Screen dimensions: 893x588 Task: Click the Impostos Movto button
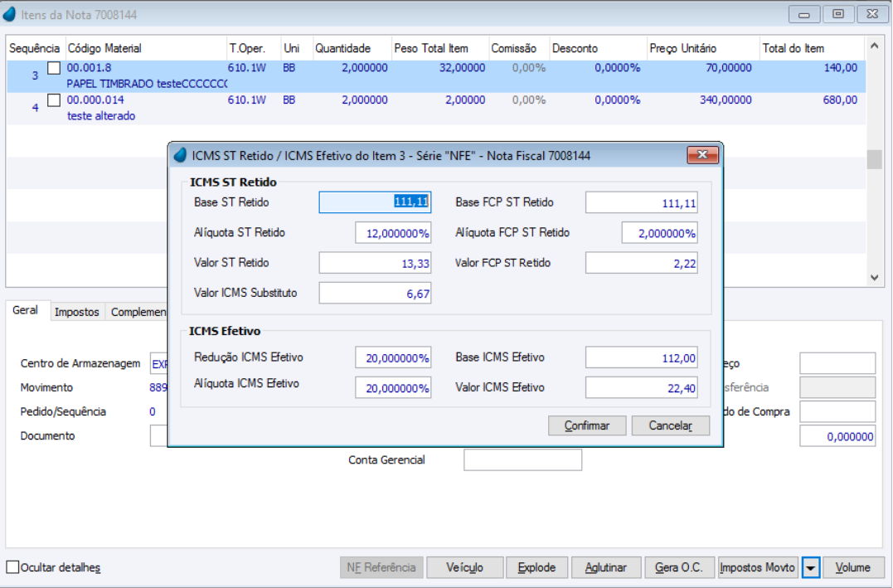758,567
